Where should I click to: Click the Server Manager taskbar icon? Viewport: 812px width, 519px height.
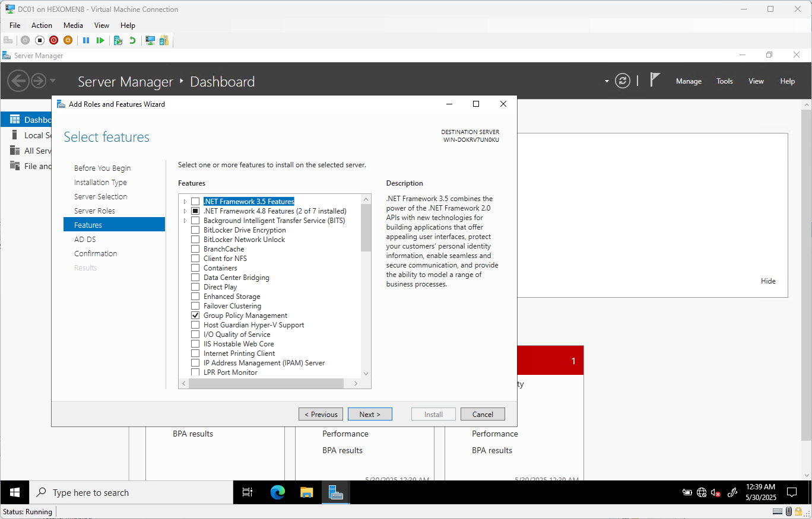pyautogui.click(x=336, y=492)
